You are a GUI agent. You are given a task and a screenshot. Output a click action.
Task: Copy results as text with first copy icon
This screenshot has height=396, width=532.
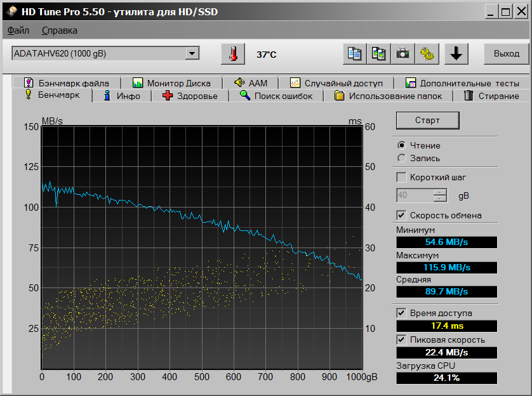click(x=355, y=54)
